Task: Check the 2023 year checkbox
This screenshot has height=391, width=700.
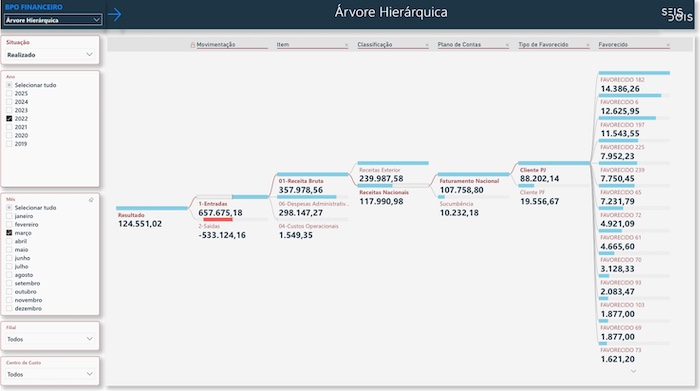Action: (9, 110)
